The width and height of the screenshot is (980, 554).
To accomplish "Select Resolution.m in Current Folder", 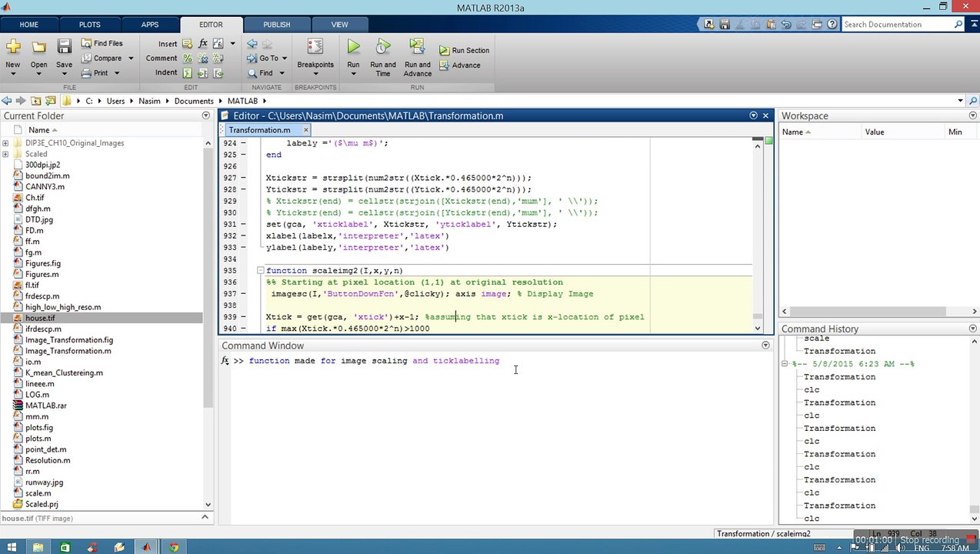I will (48, 460).
